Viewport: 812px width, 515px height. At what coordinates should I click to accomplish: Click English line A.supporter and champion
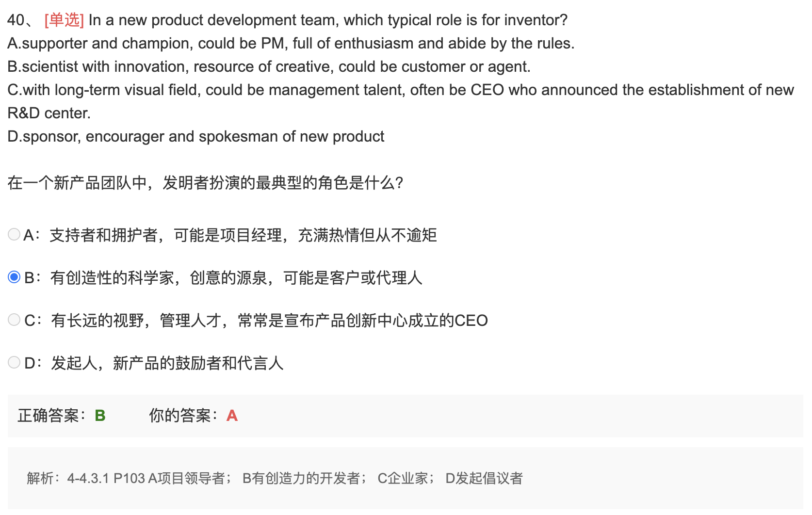(291, 44)
